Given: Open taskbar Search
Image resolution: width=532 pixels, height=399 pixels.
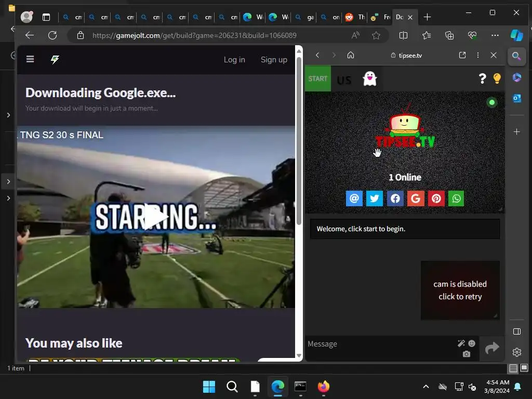Looking at the screenshot, I should pyautogui.click(x=232, y=387).
